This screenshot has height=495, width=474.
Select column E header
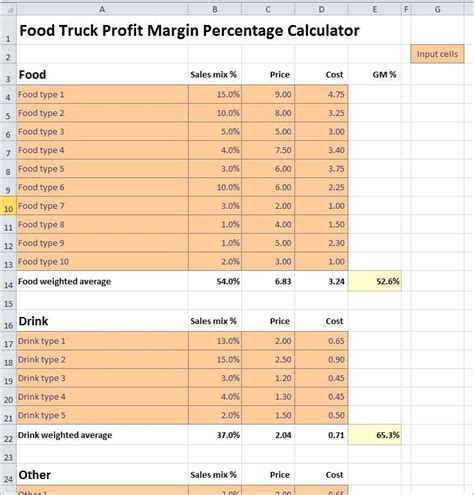[x=375, y=9]
